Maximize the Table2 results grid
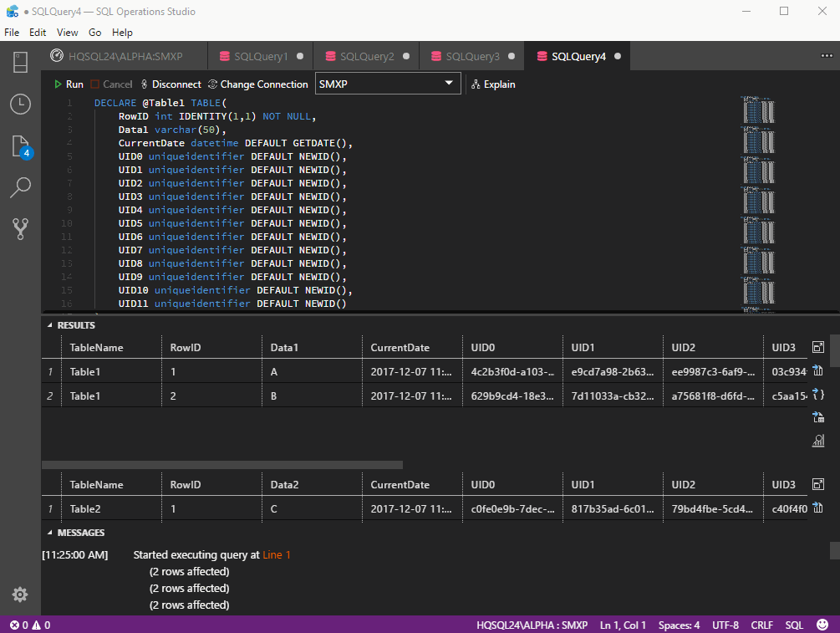Viewport: 840px width, 633px height. click(818, 484)
